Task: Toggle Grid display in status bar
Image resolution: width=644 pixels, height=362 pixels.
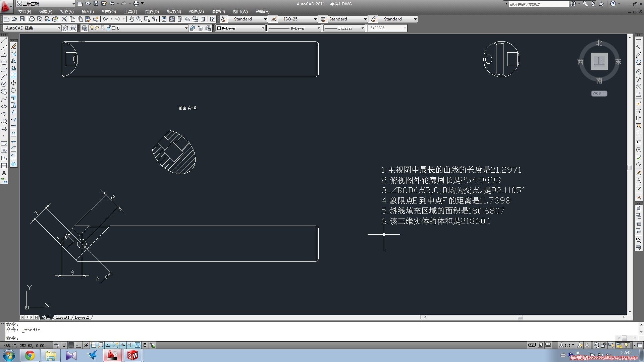Action: click(71, 345)
